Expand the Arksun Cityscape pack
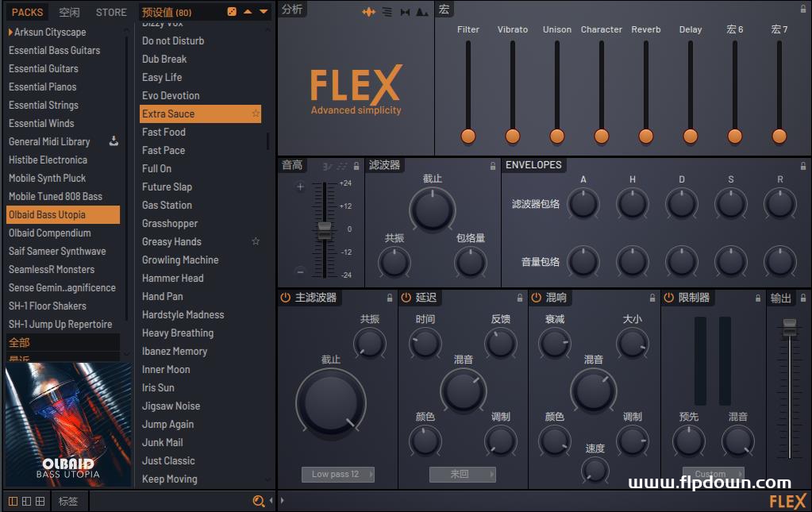The width and height of the screenshot is (812, 512). click(x=11, y=33)
